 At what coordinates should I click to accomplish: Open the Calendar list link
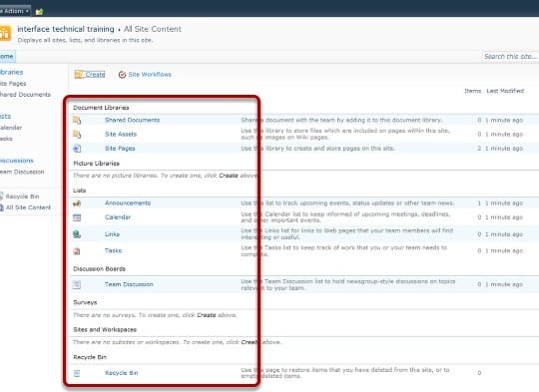[118, 217]
